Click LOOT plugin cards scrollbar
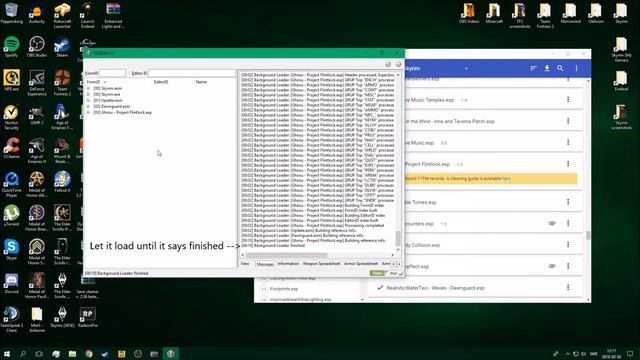640x360 pixels. [x=588, y=235]
